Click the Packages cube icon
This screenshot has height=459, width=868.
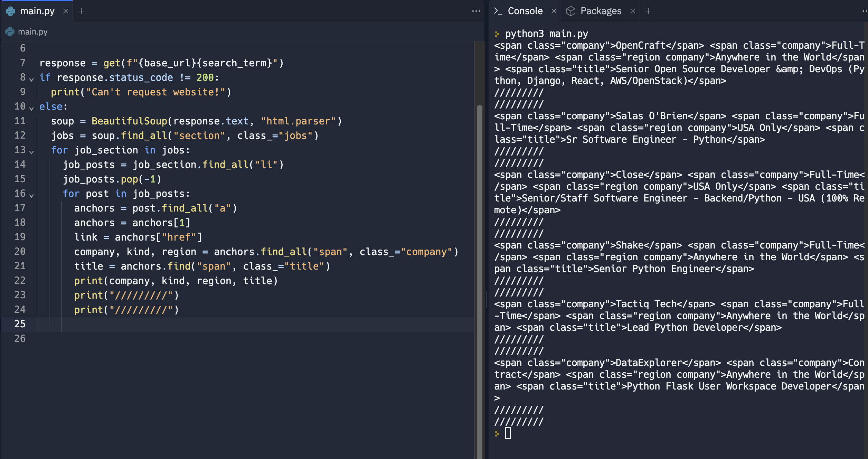point(571,11)
